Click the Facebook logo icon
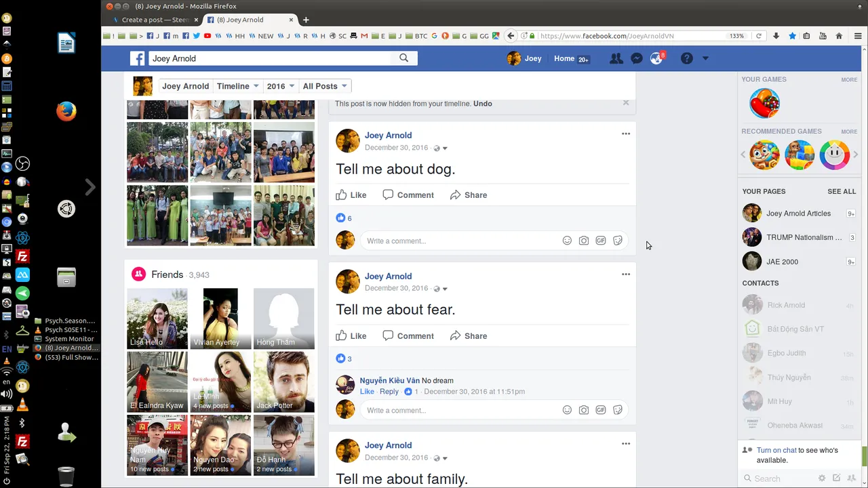868x488 pixels. point(138,59)
